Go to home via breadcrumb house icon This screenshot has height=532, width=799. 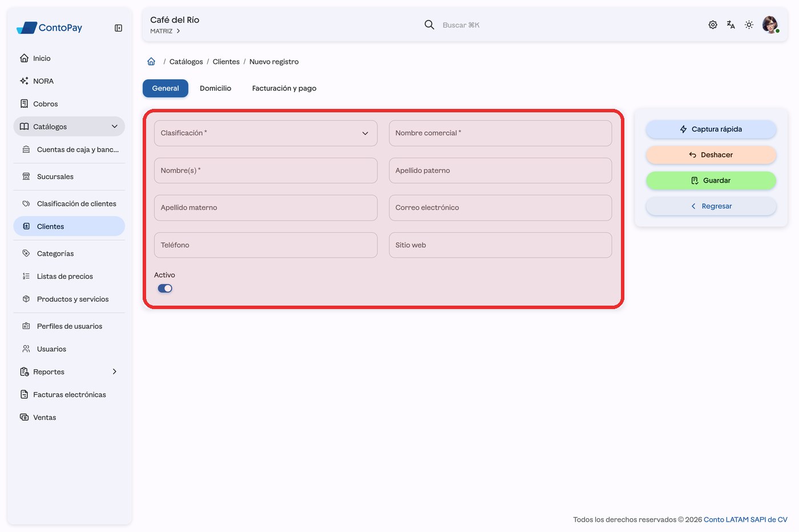coord(151,62)
